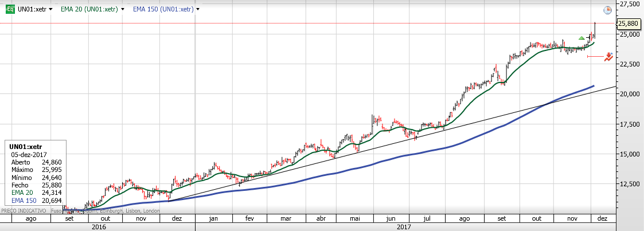Click the 22,500 price axis label
Screen dimensions: 644x231
click(x=629, y=64)
